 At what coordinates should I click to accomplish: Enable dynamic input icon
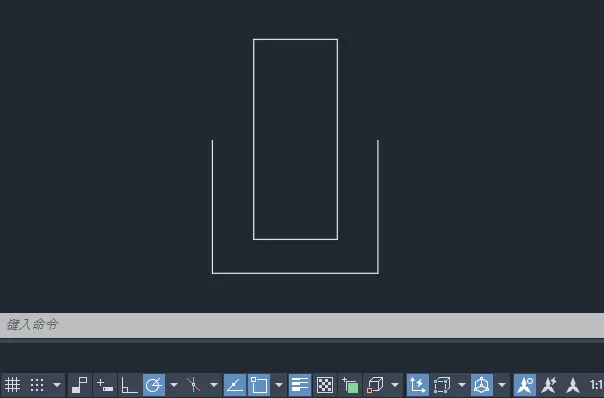point(104,385)
